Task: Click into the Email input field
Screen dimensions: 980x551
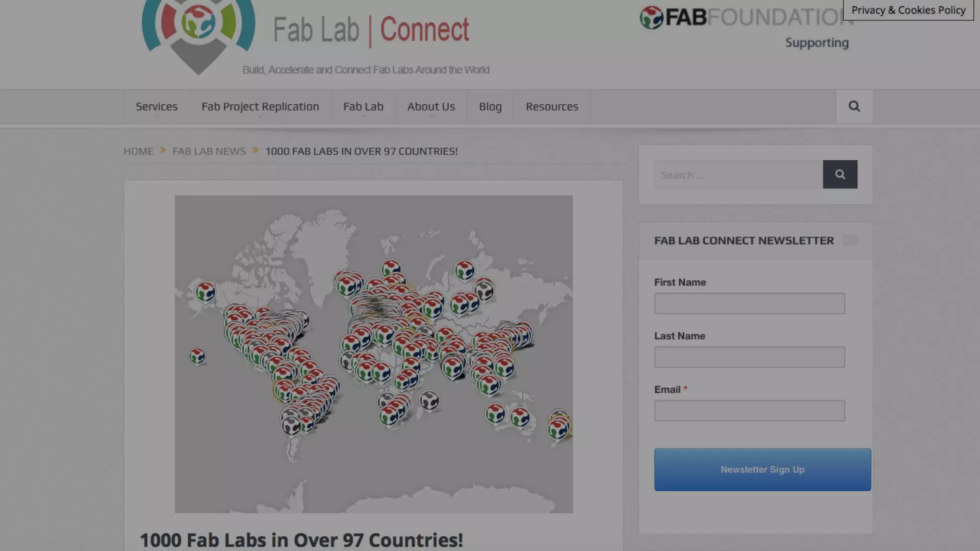Action: tap(749, 410)
